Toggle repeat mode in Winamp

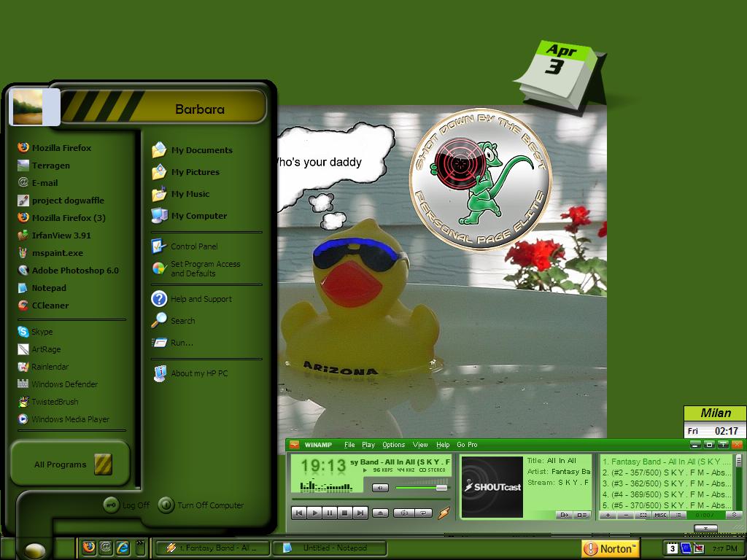click(x=423, y=513)
